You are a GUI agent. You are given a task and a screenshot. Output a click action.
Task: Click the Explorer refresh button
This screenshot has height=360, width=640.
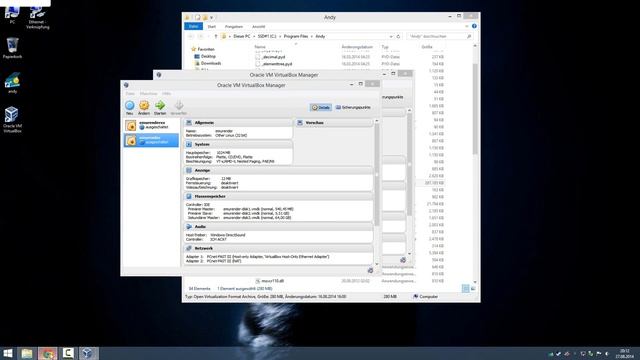coord(398,36)
